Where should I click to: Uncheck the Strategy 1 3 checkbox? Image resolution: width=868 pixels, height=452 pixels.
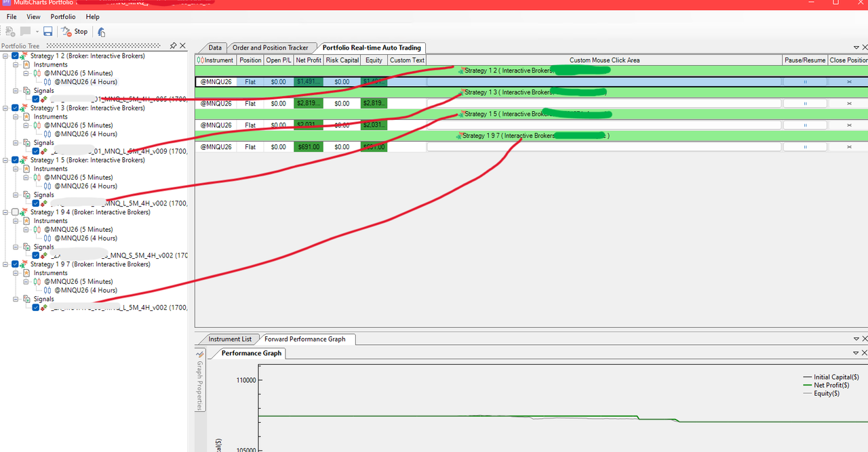15,108
